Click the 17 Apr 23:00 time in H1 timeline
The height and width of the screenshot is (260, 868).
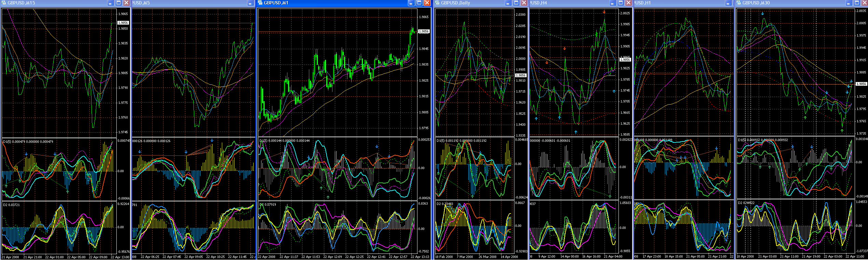tap(652, 257)
